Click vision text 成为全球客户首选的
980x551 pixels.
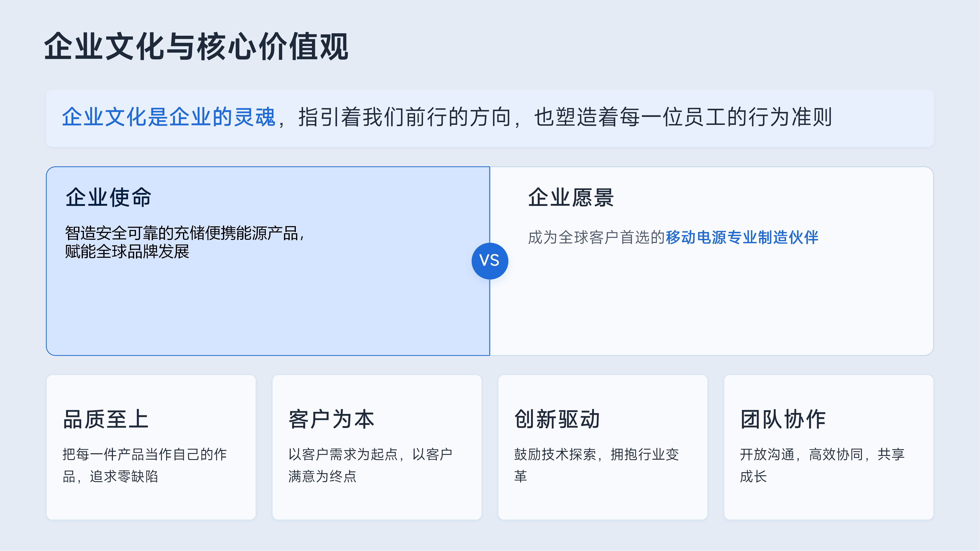[x=596, y=237]
